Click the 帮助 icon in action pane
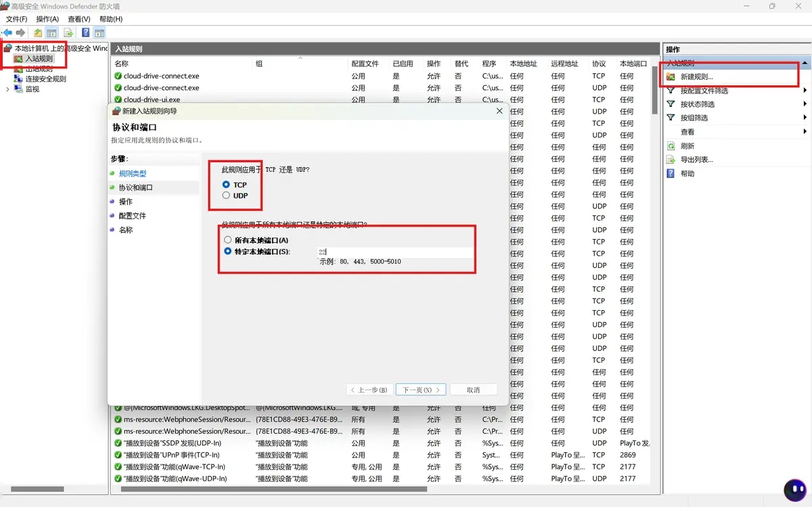 tap(671, 173)
